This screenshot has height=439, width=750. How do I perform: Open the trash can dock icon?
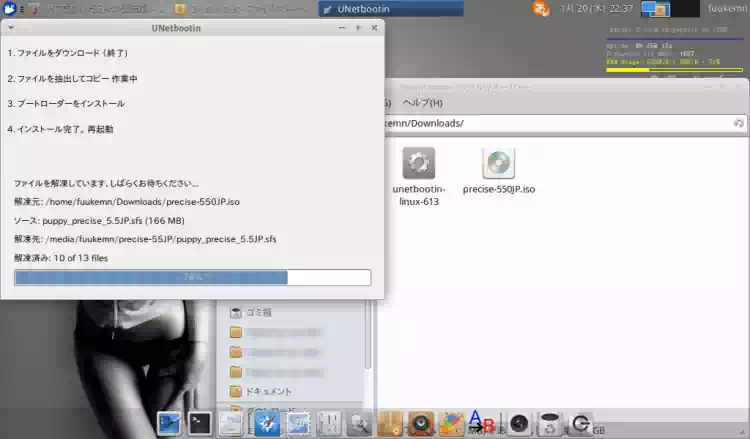pyautogui.click(x=550, y=424)
